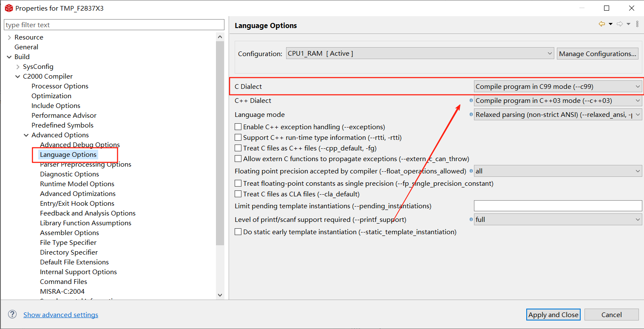Open the Back history dropdown arrow
Screen dimensions: 644x329
[x=610, y=24]
